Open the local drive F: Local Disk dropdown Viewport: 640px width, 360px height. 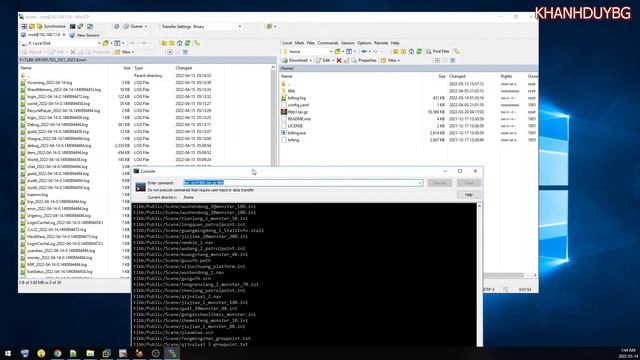[61, 43]
